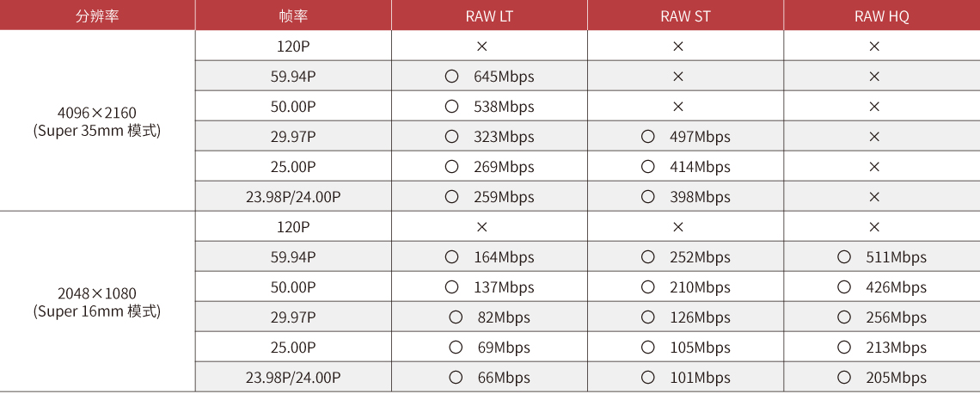The width and height of the screenshot is (980, 394).
Task: Click the circle icon beside 511Mbps
Action: (844, 256)
